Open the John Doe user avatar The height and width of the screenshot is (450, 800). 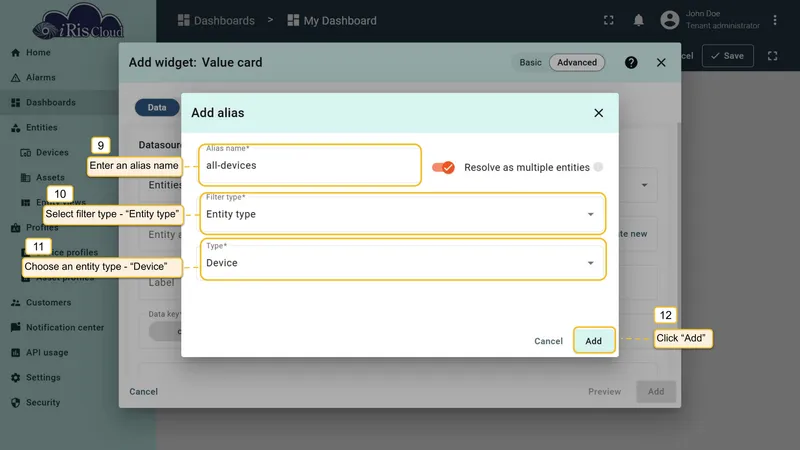[669, 20]
